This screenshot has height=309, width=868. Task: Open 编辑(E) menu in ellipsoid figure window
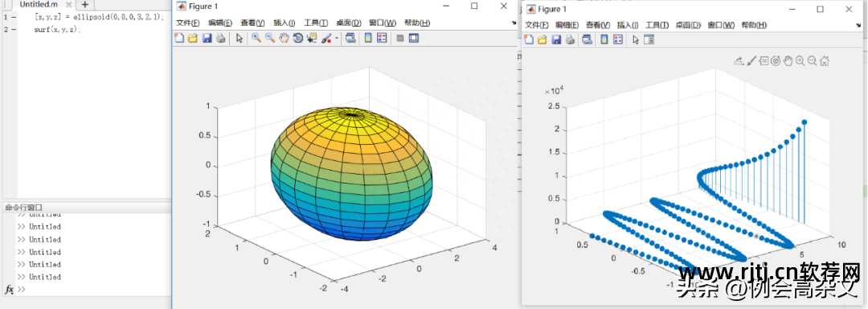[220, 23]
